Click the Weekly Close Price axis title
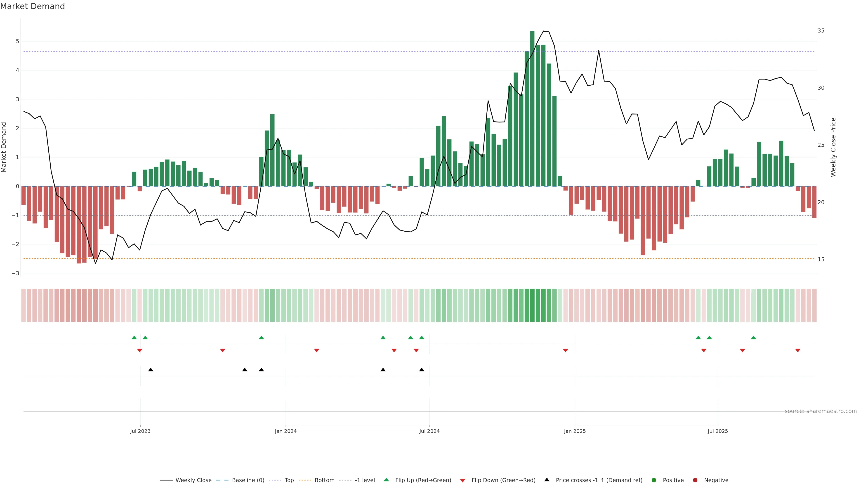 [x=833, y=147]
